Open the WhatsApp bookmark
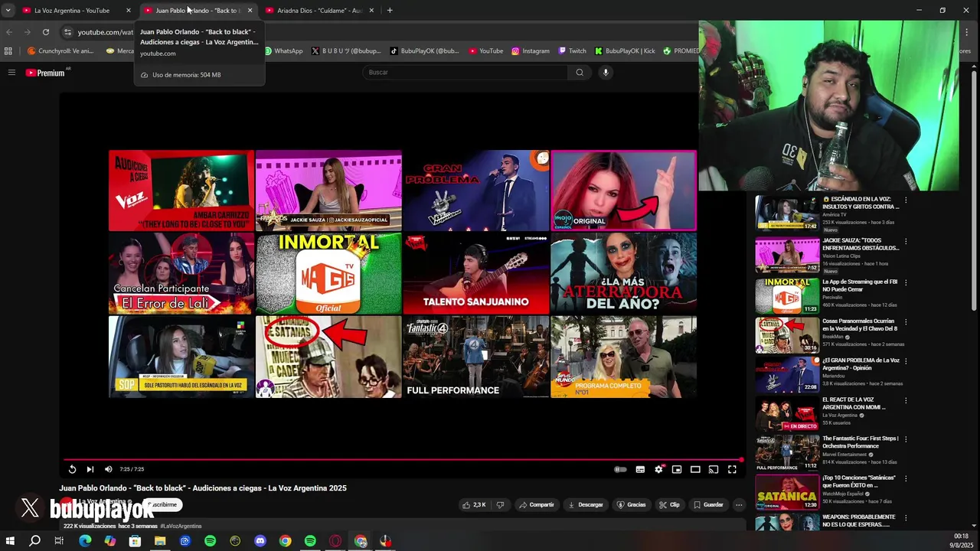This screenshot has width=980, height=551. (283, 51)
